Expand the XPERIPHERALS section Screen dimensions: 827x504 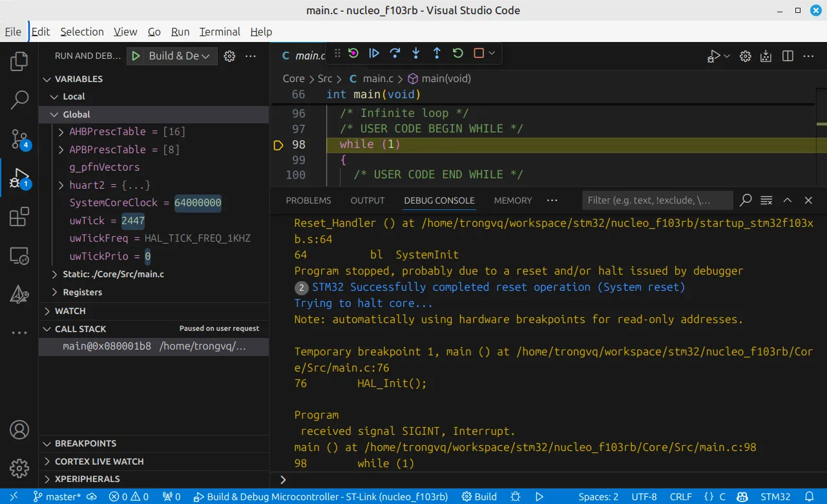tap(154, 479)
